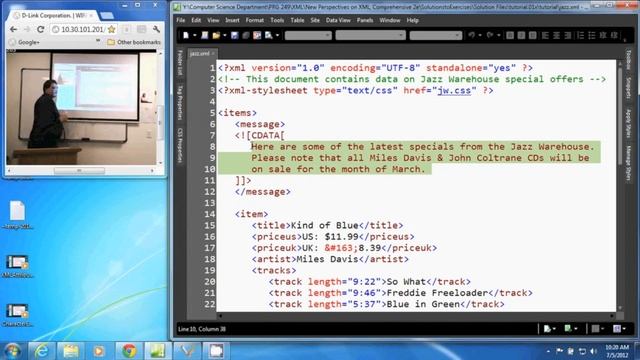This screenshot has width=640, height=360.
Task: Open the Font combo box in the toolbar
Action: tap(370, 36)
